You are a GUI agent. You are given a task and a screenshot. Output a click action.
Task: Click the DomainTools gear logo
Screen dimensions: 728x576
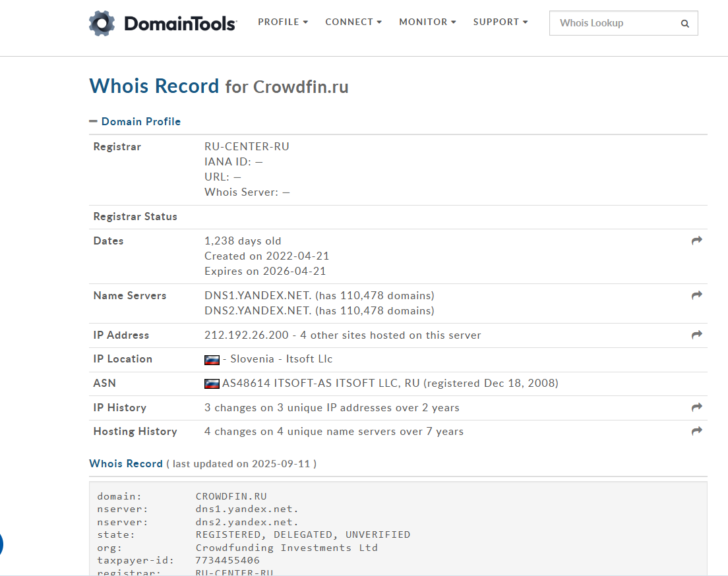(102, 23)
